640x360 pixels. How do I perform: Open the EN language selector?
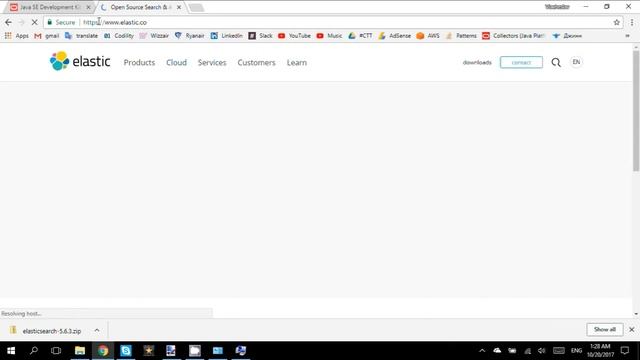tap(576, 62)
